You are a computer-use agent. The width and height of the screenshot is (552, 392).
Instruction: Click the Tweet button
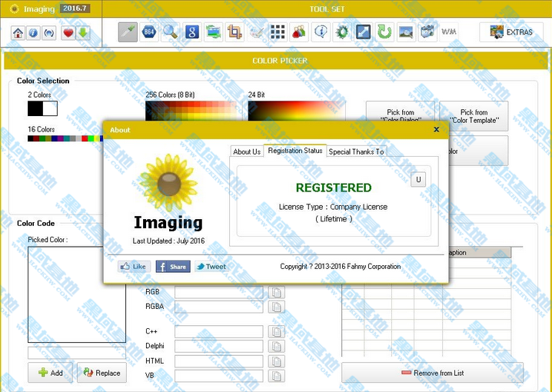(211, 267)
